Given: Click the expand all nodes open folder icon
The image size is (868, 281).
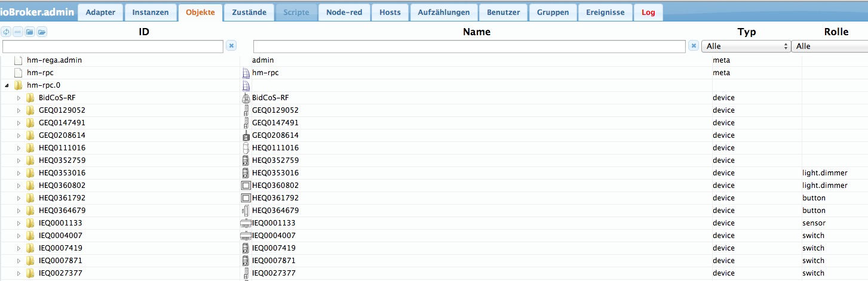Looking at the screenshot, I should pos(41,32).
